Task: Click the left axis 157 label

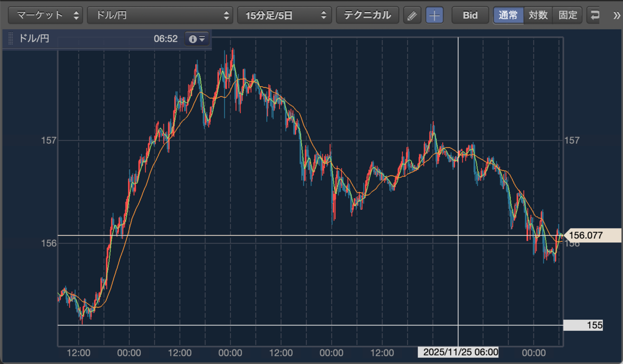Action: tap(48, 140)
